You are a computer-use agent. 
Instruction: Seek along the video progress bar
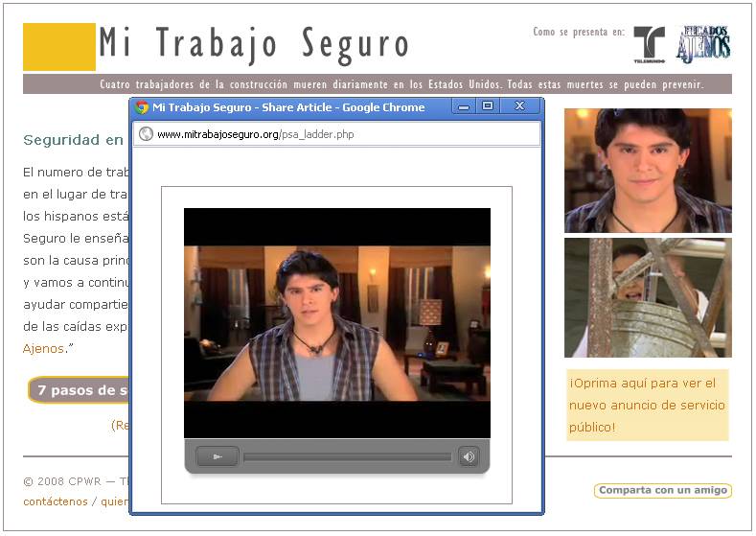click(x=347, y=456)
